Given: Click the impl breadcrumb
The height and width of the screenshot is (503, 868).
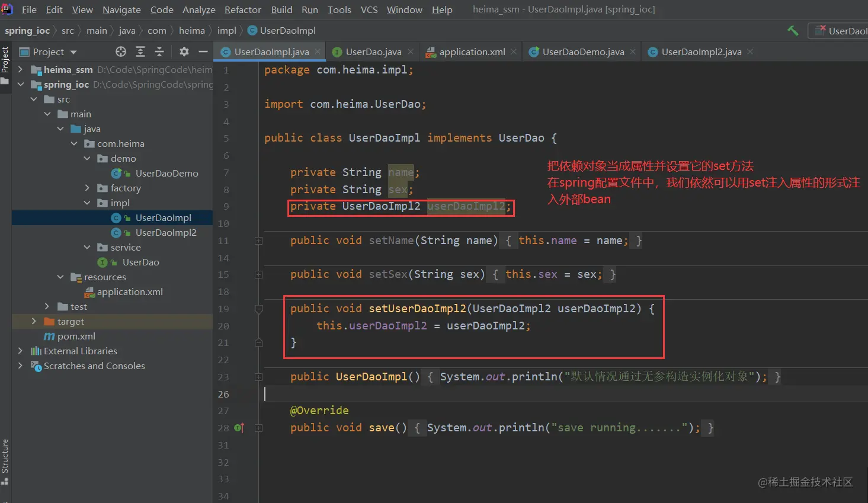Looking at the screenshot, I should point(227,31).
